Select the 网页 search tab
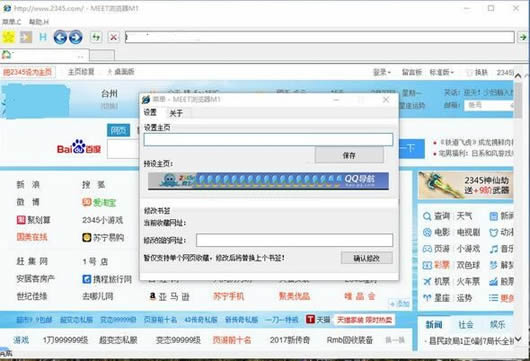 click(118, 130)
